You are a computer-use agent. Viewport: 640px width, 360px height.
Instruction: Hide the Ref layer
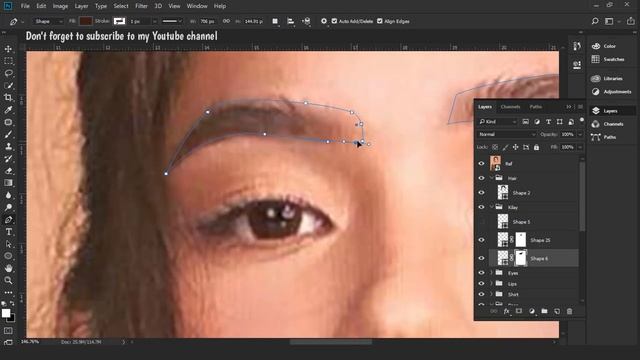point(481,164)
